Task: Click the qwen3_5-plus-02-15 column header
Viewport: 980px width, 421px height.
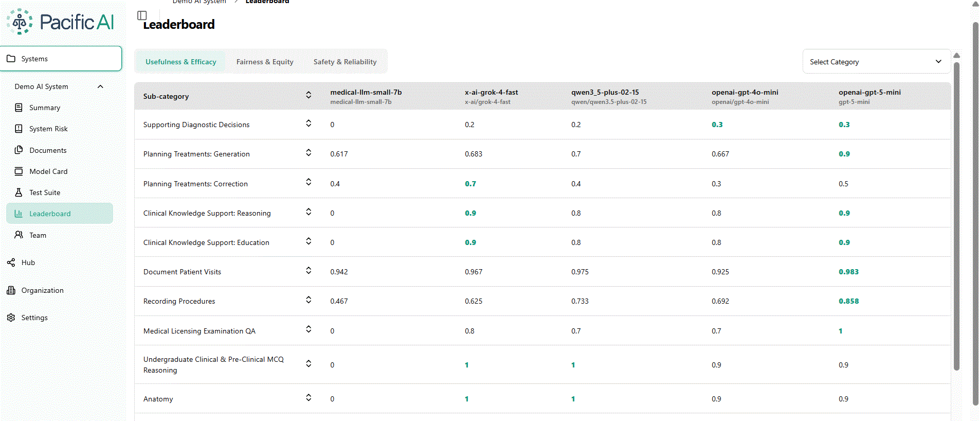Action: (x=609, y=96)
